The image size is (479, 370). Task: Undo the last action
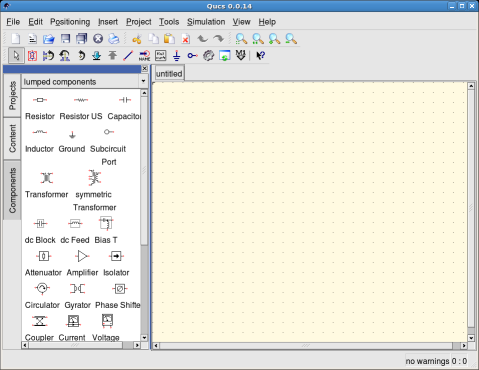tap(202, 39)
